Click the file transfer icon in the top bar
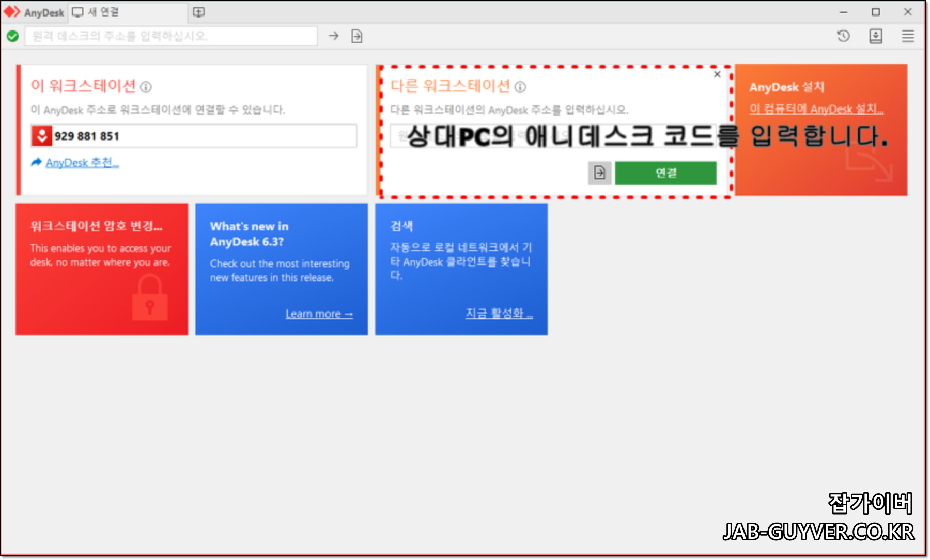Viewport: 930px width, 560px height. [357, 36]
